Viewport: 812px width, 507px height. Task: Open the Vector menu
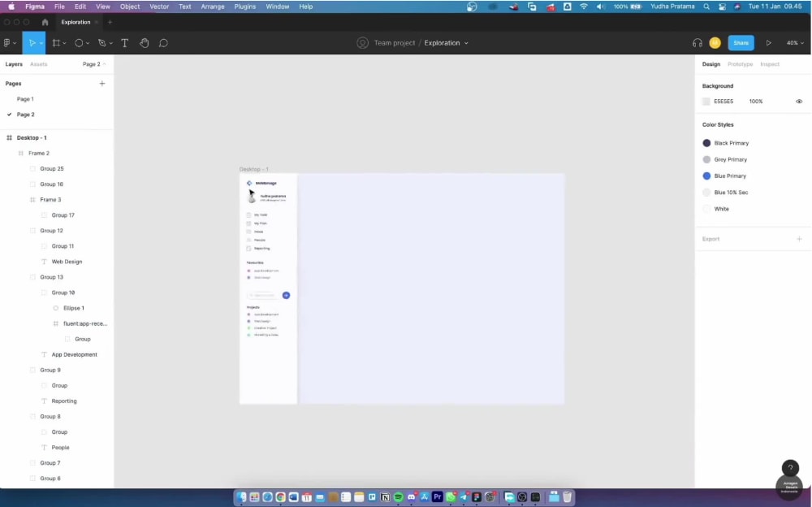pyautogui.click(x=159, y=6)
